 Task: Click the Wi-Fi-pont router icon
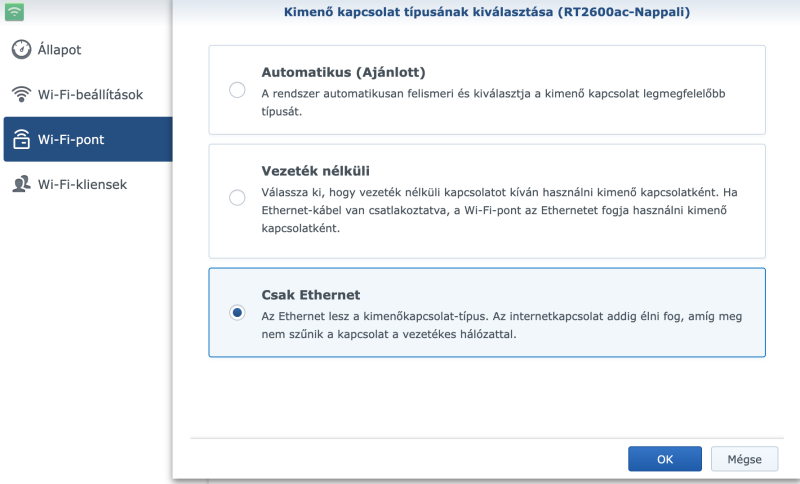point(20,140)
